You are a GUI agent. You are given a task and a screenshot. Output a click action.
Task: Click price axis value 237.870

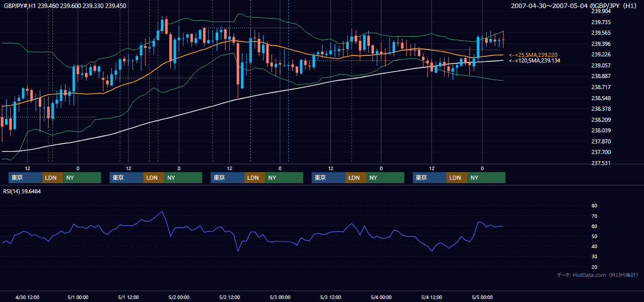(x=601, y=141)
